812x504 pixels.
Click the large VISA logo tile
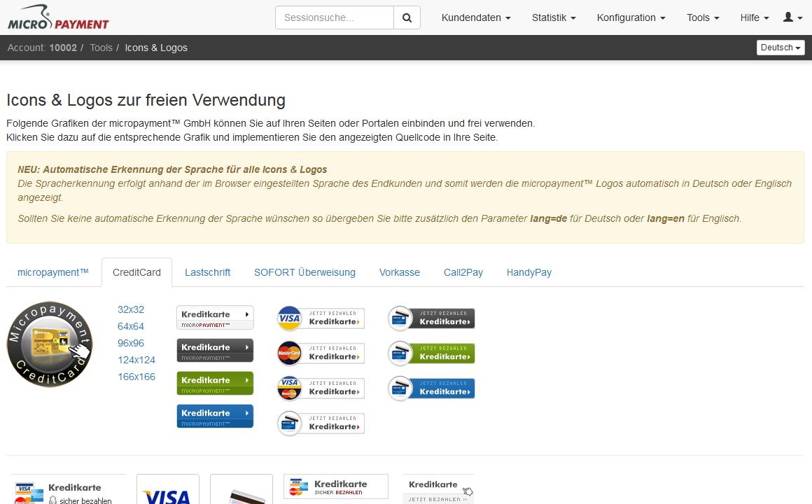168,489
